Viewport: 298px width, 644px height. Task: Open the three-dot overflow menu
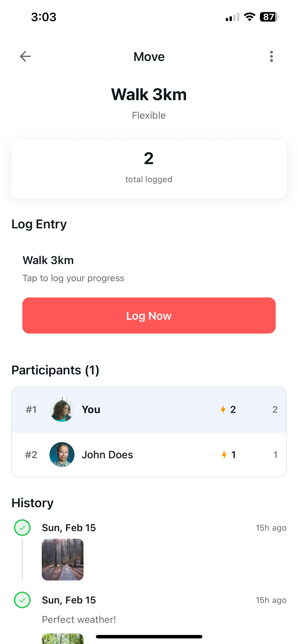click(272, 56)
